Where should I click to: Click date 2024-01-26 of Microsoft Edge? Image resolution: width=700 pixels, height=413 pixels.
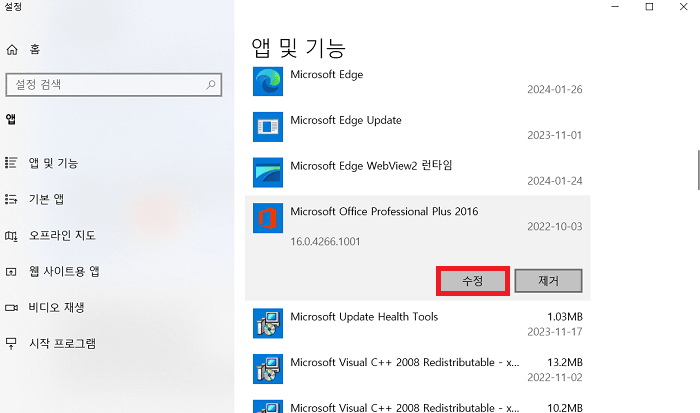[555, 89]
